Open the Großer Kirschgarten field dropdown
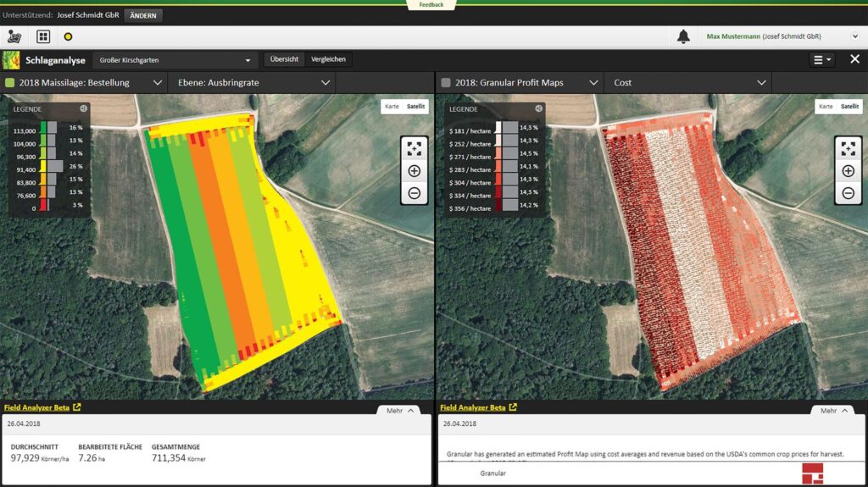Viewport: 868px width, 487px height. 175,60
